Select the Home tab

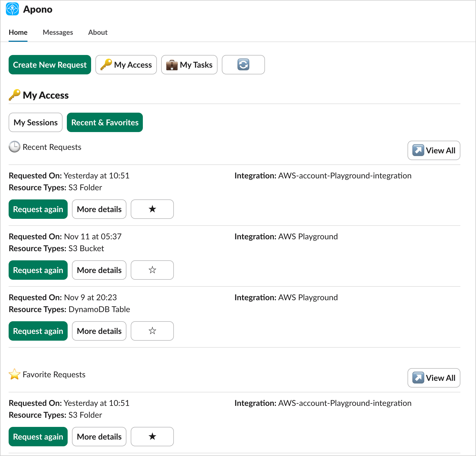[18, 32]
